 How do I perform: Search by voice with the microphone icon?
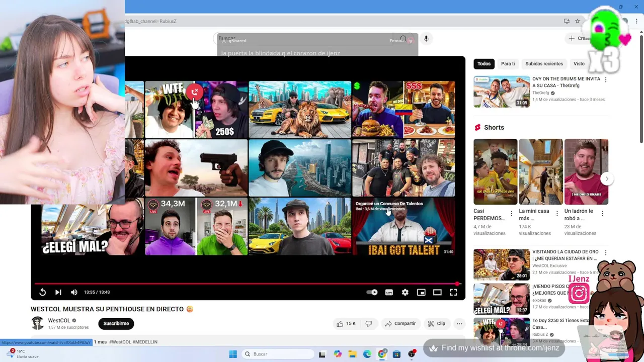(x=426, y=39)
